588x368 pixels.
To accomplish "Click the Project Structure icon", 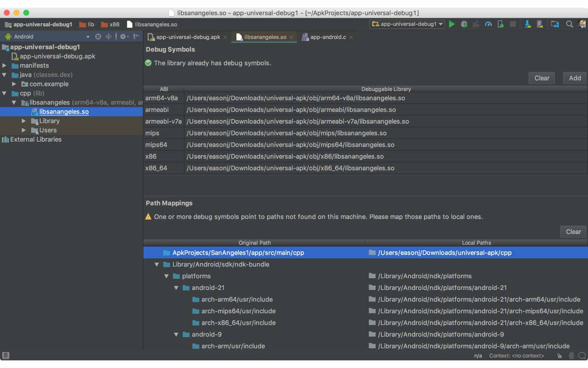I will 555,24.
